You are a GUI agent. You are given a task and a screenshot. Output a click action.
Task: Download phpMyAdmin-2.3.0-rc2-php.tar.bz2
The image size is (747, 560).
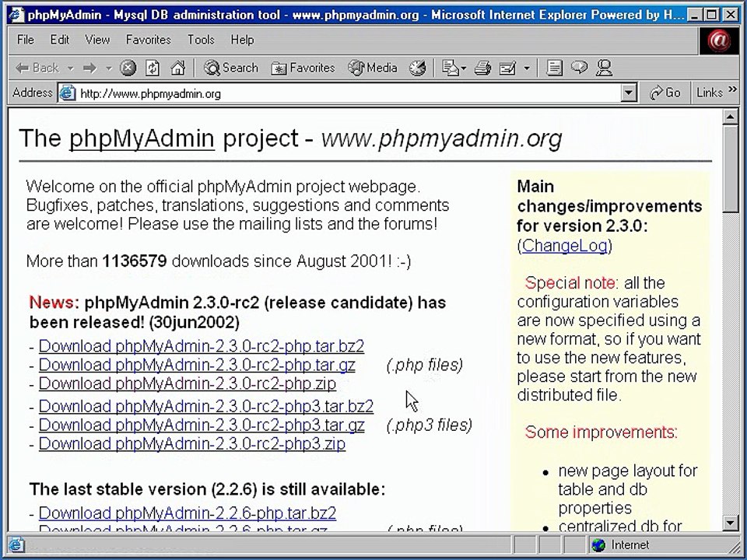[202, 346]
